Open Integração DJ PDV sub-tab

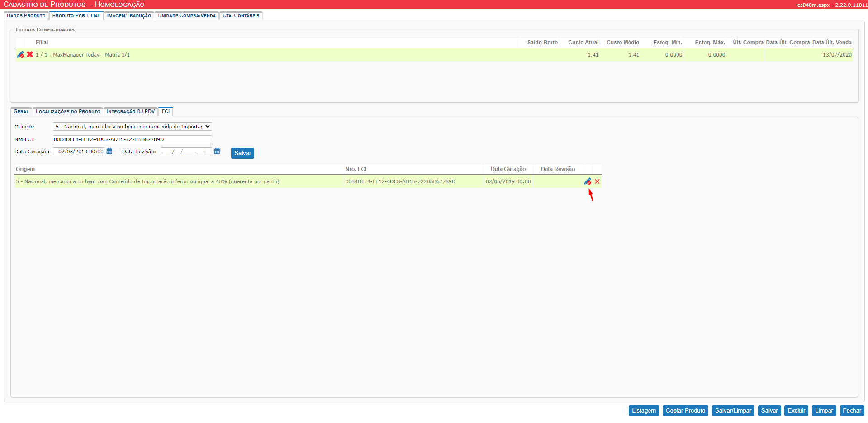coord(131,111)
